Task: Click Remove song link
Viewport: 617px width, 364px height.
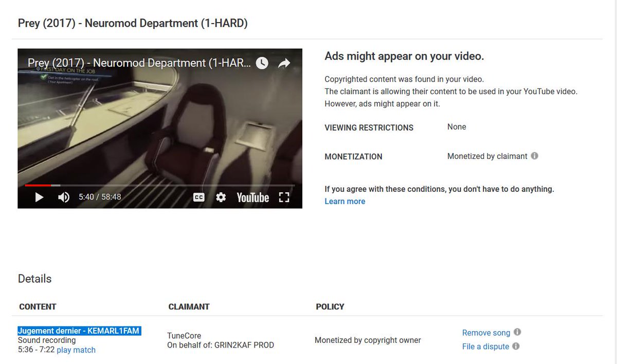Action: point(486,333)
